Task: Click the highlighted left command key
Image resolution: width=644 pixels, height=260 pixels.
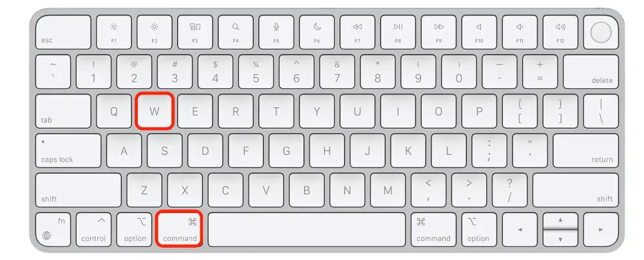Action: [x=180, y=230]
